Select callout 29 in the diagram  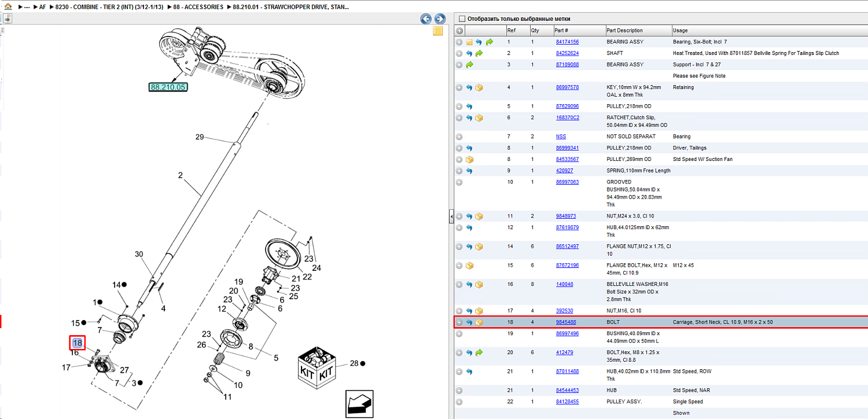(200, 137)
